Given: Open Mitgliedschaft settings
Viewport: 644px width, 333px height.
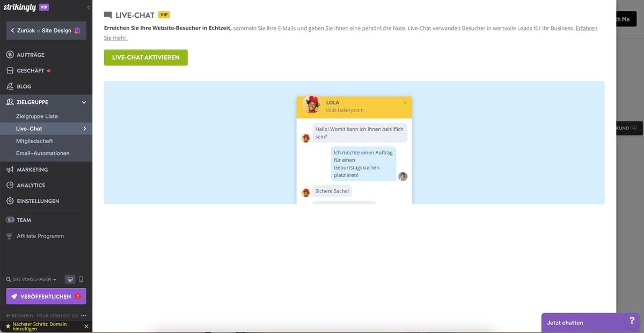Looking at the screenshot, I should 34,141.
